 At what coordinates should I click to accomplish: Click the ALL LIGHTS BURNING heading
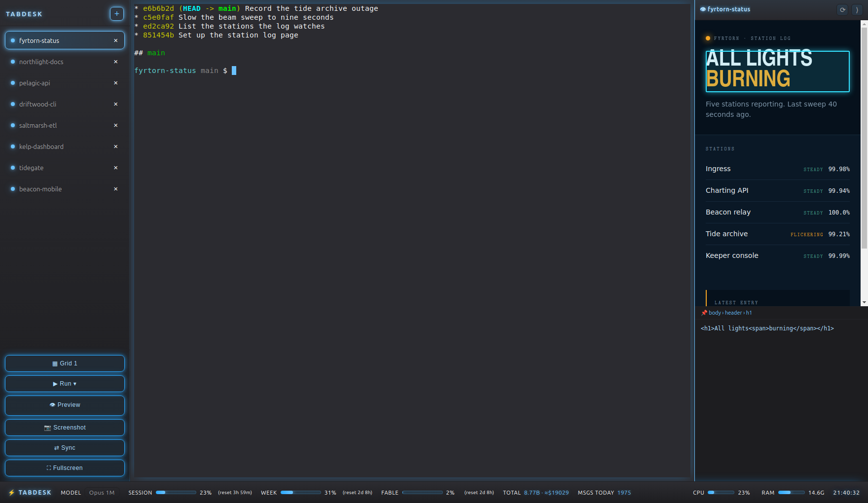[777, 71]
